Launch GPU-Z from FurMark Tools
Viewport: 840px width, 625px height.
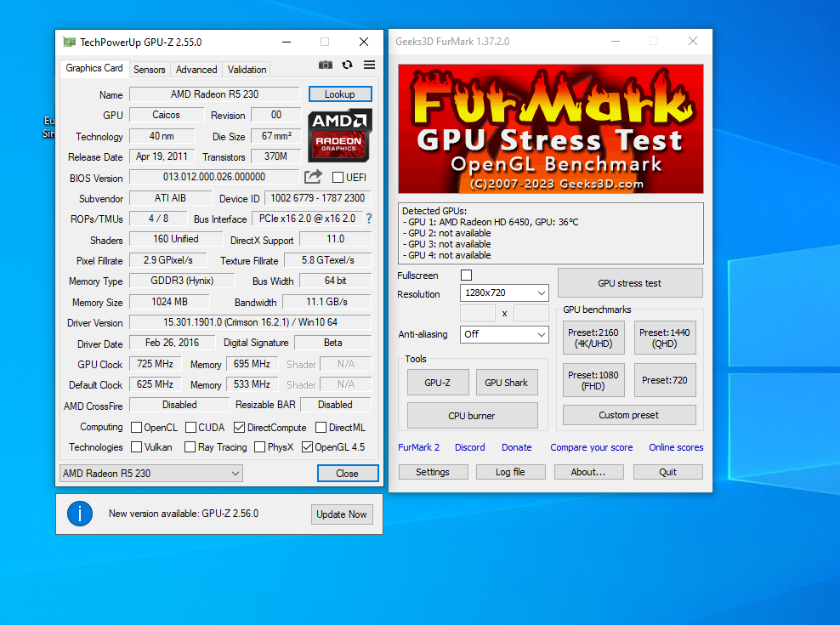(438, 383)
